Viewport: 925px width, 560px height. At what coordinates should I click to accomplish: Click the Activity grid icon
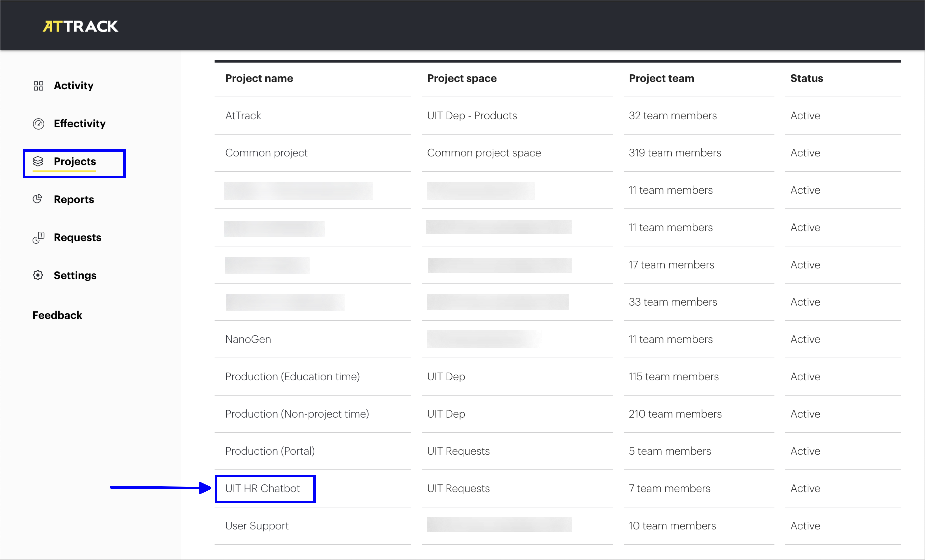38,86
